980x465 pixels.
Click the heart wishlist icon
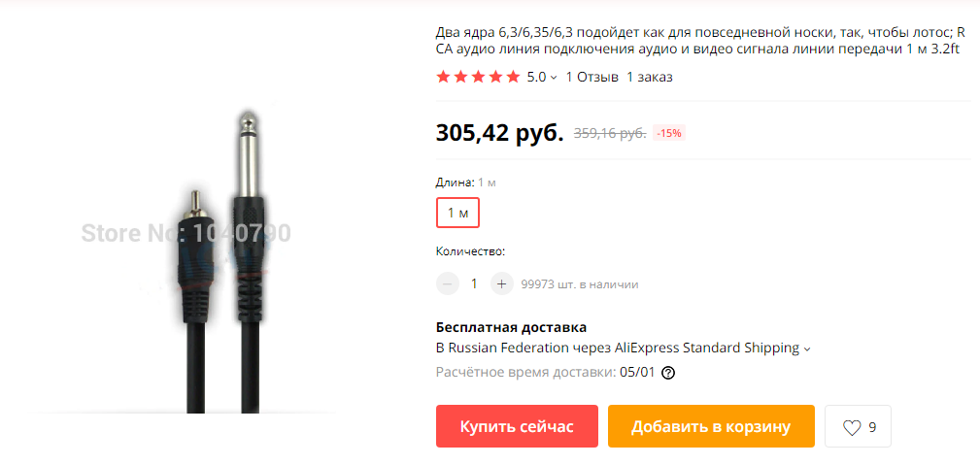pyautogui.click(x=852, y=427)
